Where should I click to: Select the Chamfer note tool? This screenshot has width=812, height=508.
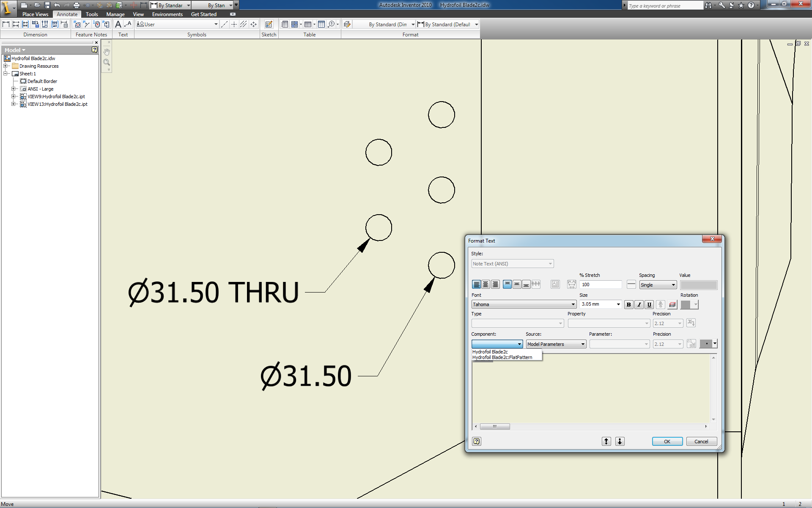(x=86, y=24)
